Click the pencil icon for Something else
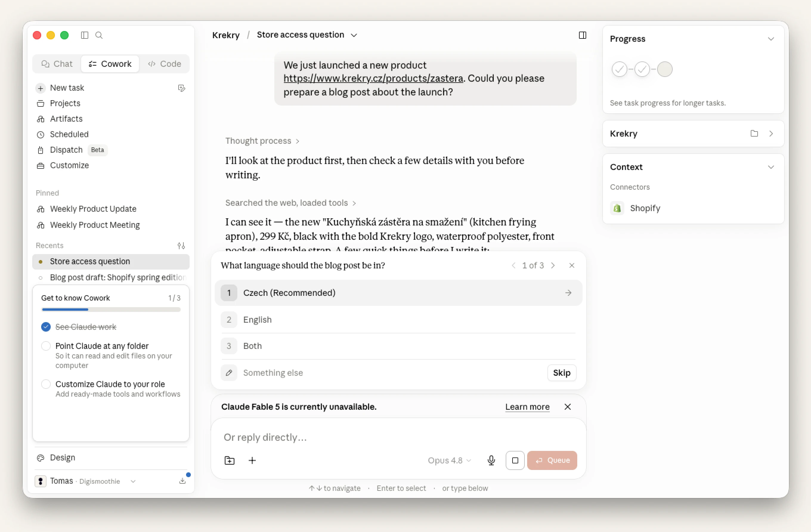This screenshot has height=532, width=811. click(x=229, y=373)
